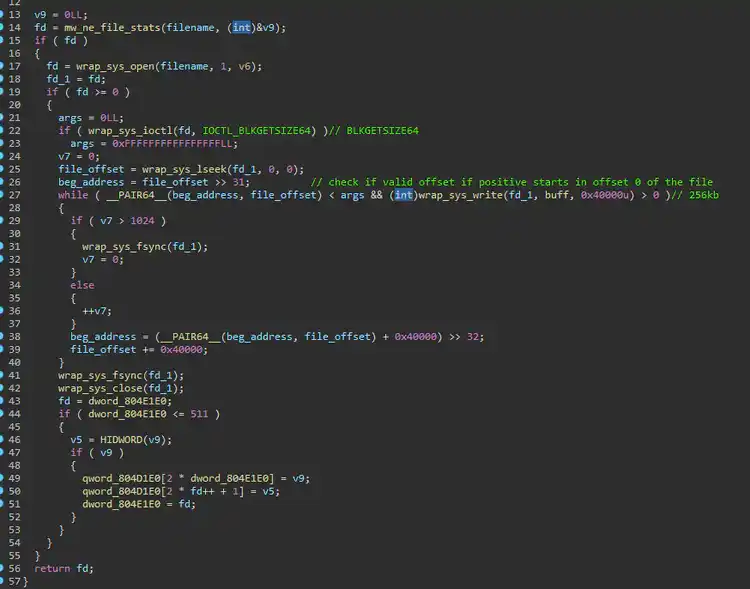
Task: Click the return keyword on line 56
Action: point(53,569)
